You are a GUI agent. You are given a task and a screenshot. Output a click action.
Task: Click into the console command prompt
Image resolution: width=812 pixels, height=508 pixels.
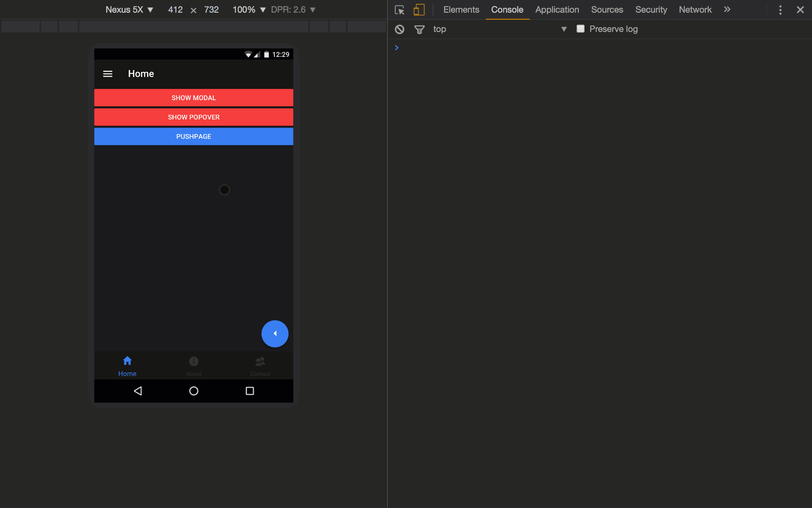point(470,48)
